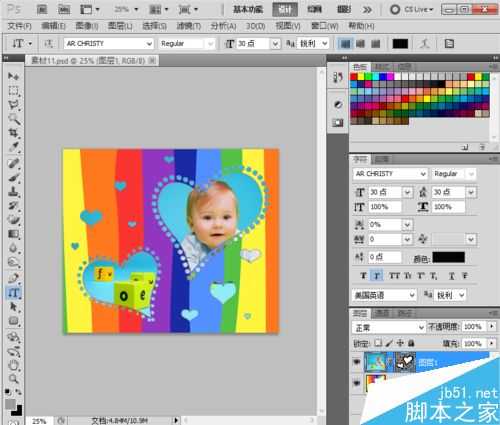
Task: Launch Bridge from the application bar
Action: coord(42,9)
